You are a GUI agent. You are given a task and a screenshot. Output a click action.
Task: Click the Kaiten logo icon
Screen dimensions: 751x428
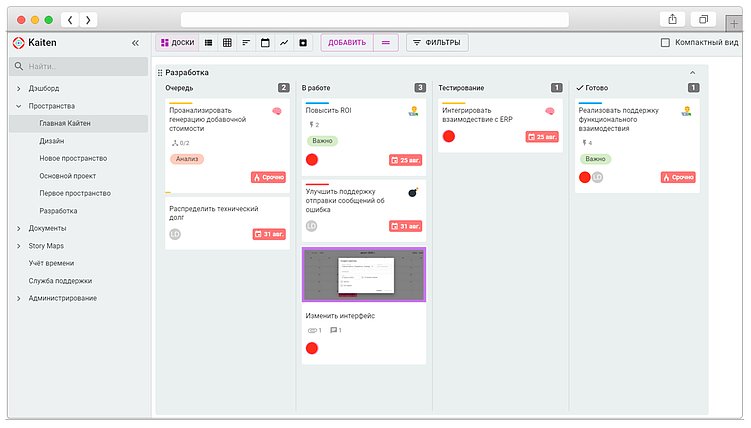(x=18, y=43)
